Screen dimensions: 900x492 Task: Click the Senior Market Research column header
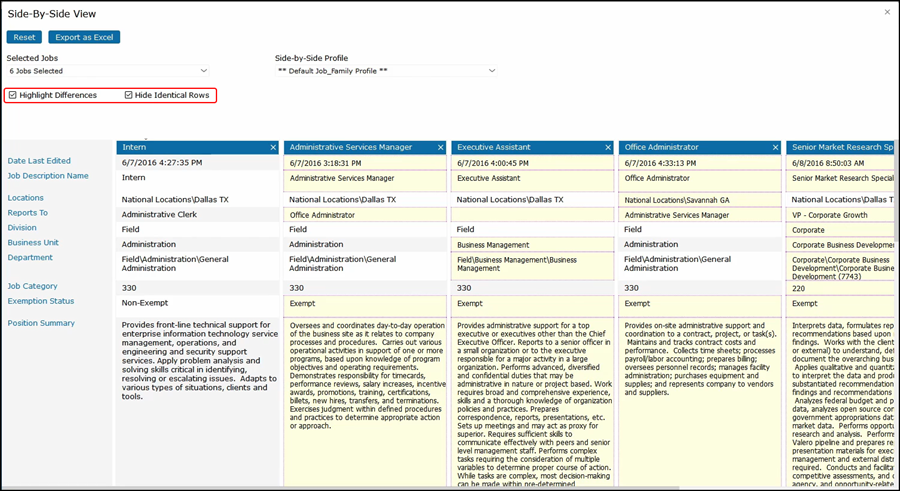840,147
